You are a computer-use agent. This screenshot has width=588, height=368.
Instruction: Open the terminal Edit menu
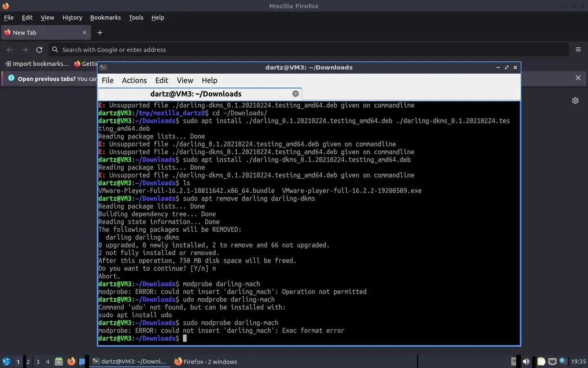162,80
